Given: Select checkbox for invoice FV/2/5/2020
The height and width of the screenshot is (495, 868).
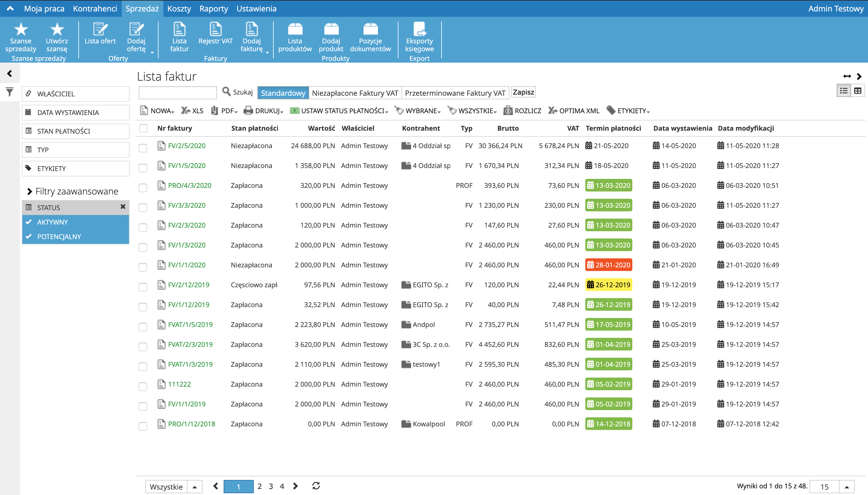Looking at the screenshot, I should pyautogui.click(x=143, y=148).
